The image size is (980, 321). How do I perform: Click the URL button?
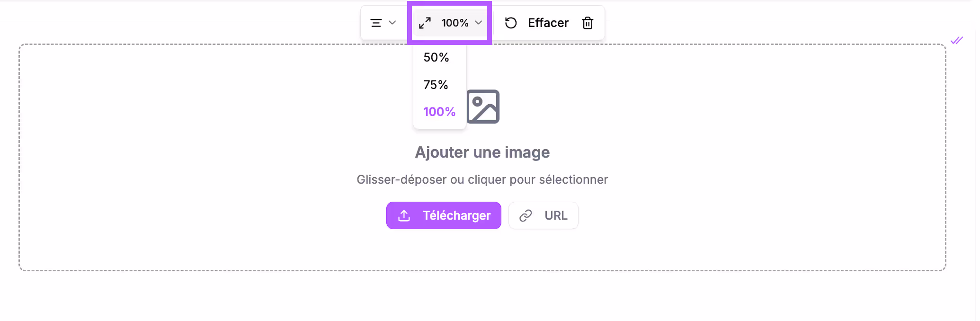click(543, 215)
